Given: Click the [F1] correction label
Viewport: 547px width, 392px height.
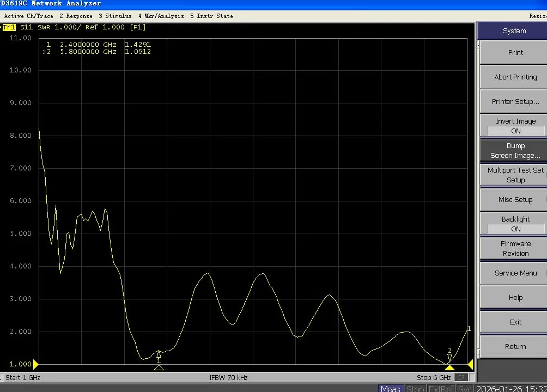Looking at the screenshot, I should [x=138, y=27].
